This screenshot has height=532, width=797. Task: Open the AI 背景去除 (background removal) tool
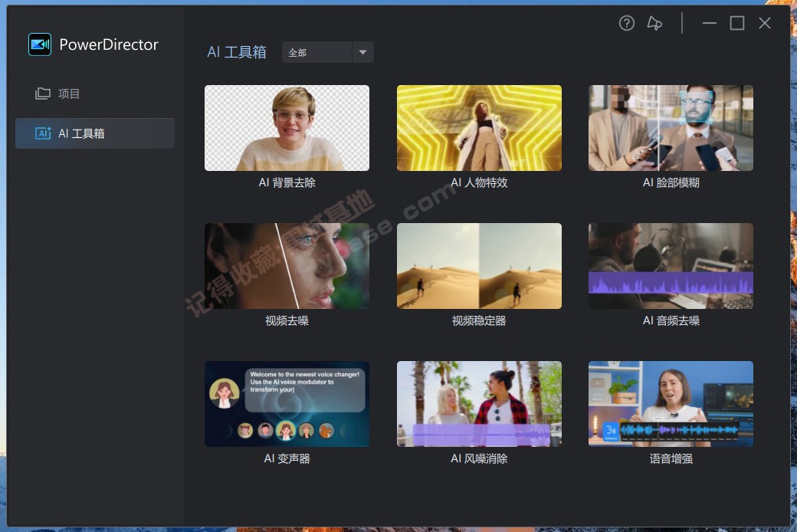287,128
